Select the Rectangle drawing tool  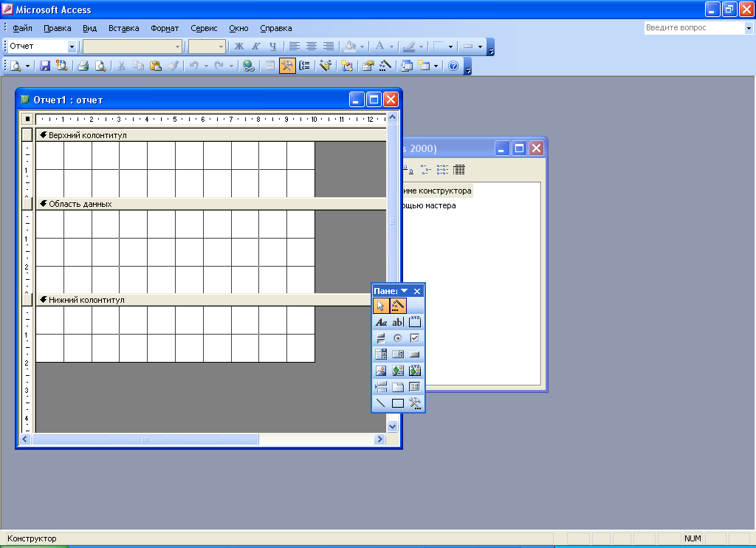(x=398, y=403)
